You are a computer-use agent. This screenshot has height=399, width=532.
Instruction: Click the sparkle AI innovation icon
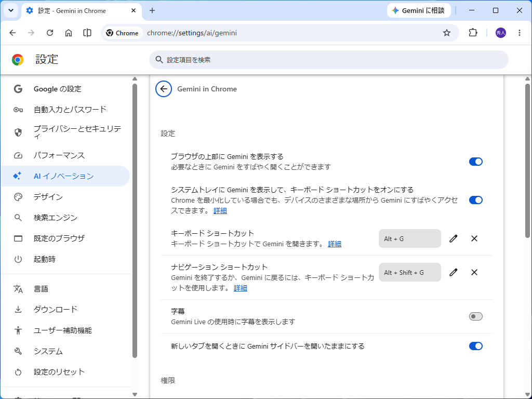tap(17, 176)
